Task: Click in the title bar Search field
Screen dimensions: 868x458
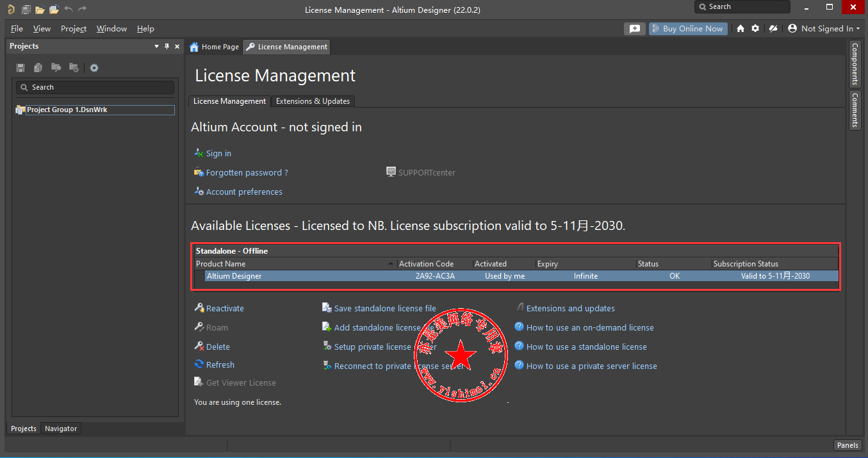Action: pos(742,7)
